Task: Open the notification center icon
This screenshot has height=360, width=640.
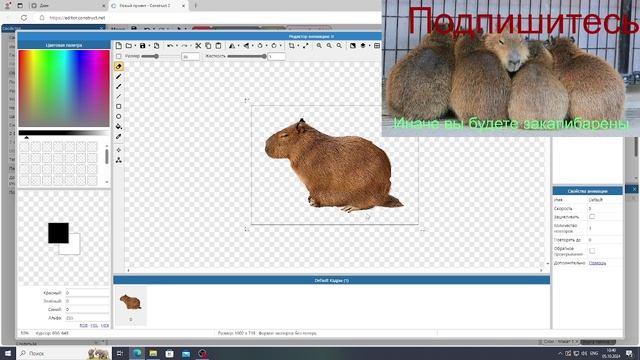Action: tap(629, 353)
